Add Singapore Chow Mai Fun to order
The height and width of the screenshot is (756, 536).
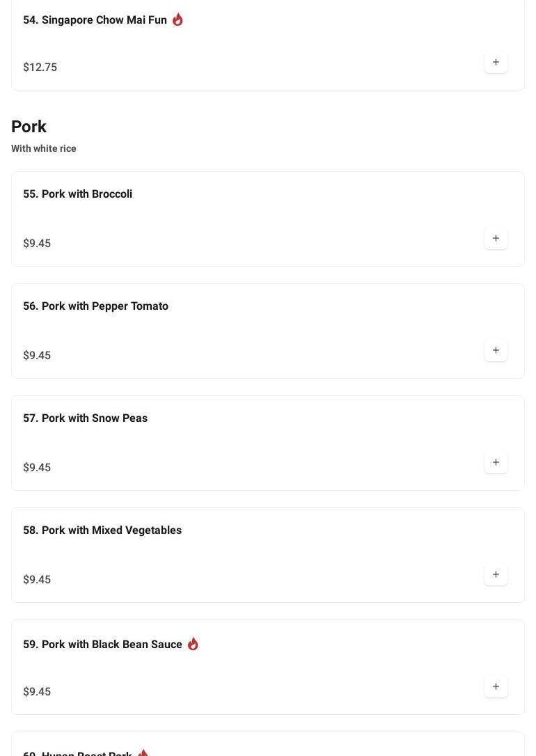tap(496, 63)
